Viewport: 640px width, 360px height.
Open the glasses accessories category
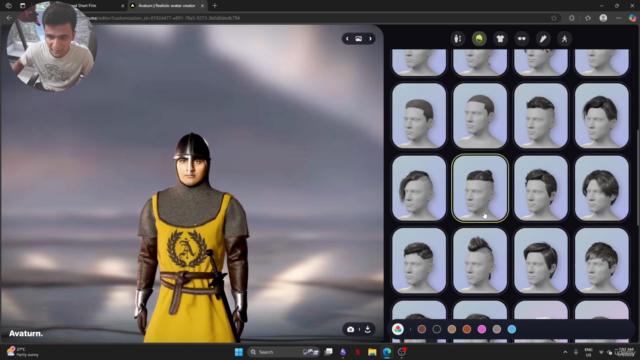point(522,39)
